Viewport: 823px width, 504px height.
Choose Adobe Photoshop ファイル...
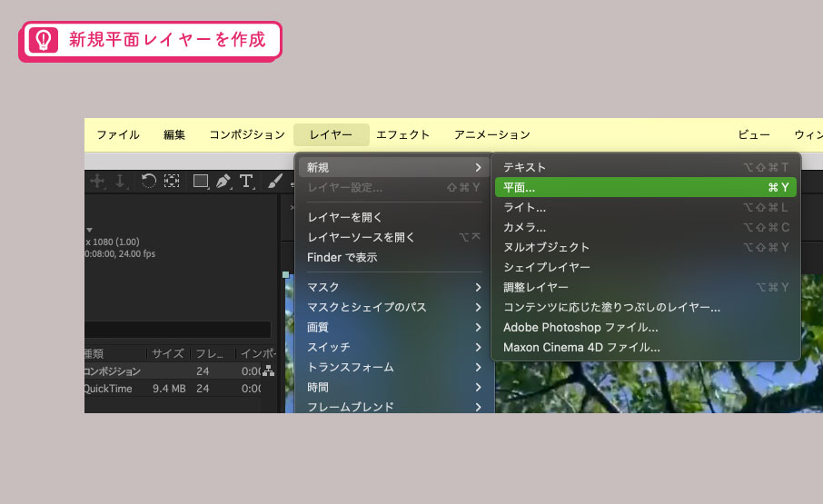click(x=646, y=327)
